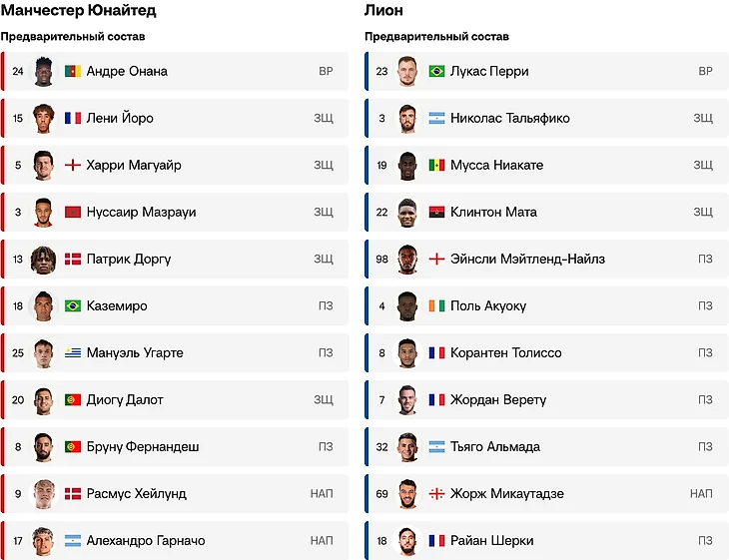Click the Ivory Coast flag beside Поль Акуоку

coord(436,306)
